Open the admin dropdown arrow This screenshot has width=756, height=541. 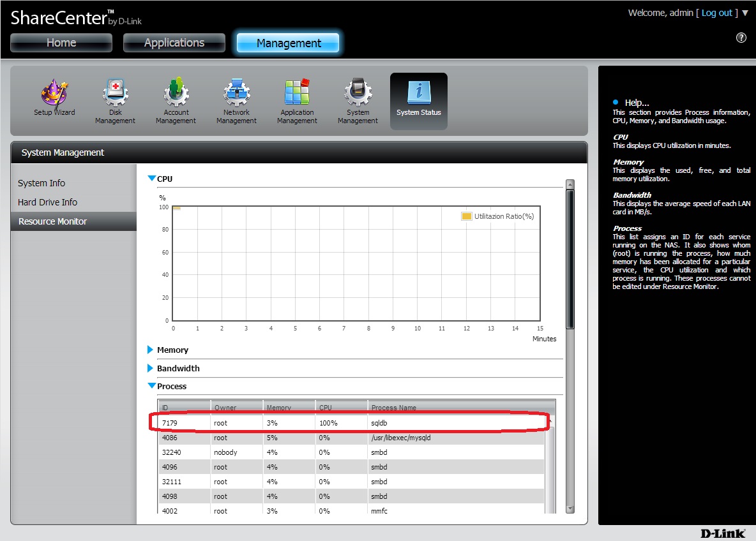coord(745,13)
